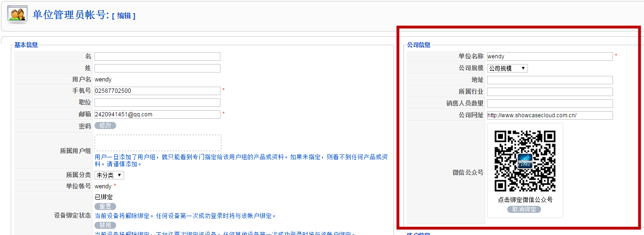
Task: Click the 点击绑定微信公众号 text
Action: point(525,200)
